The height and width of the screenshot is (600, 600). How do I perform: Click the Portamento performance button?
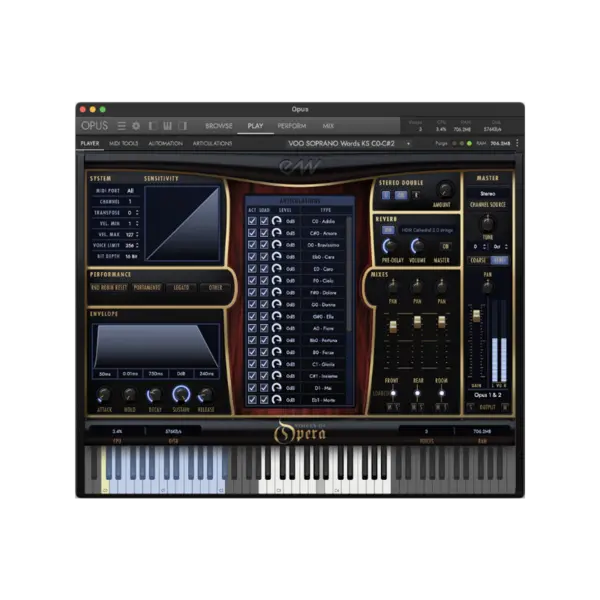pyautogui.click(x=147, y=287)
